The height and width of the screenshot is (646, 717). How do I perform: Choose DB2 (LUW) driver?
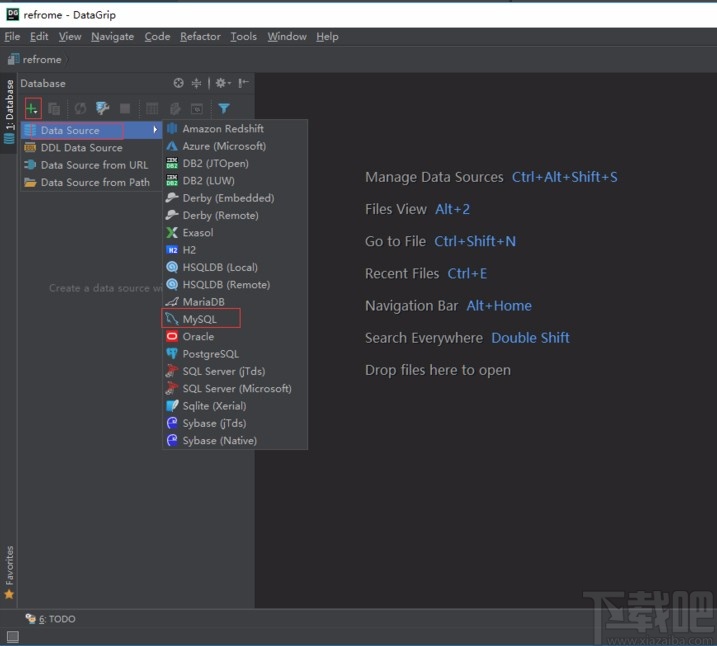(235, 181)
